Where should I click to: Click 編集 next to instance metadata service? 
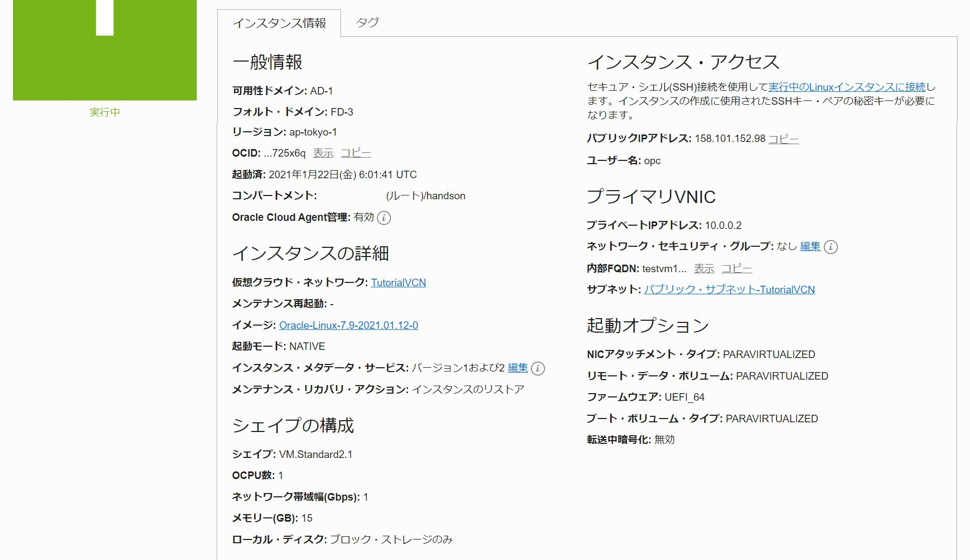pos(517,368)
